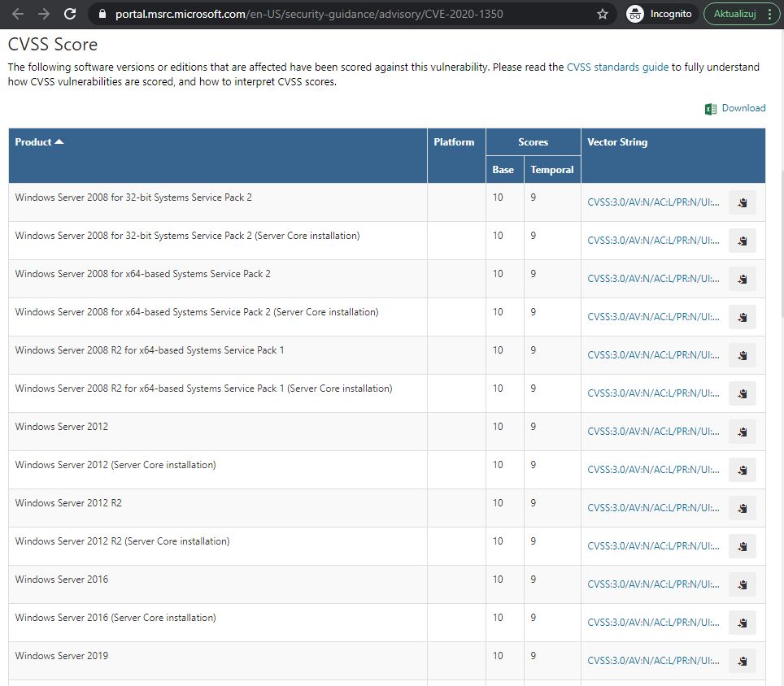Viewport: 784px width, 686px height.
Task: Click base score 10 for Windows Server 2012
Action: click(x=498, y=427)
